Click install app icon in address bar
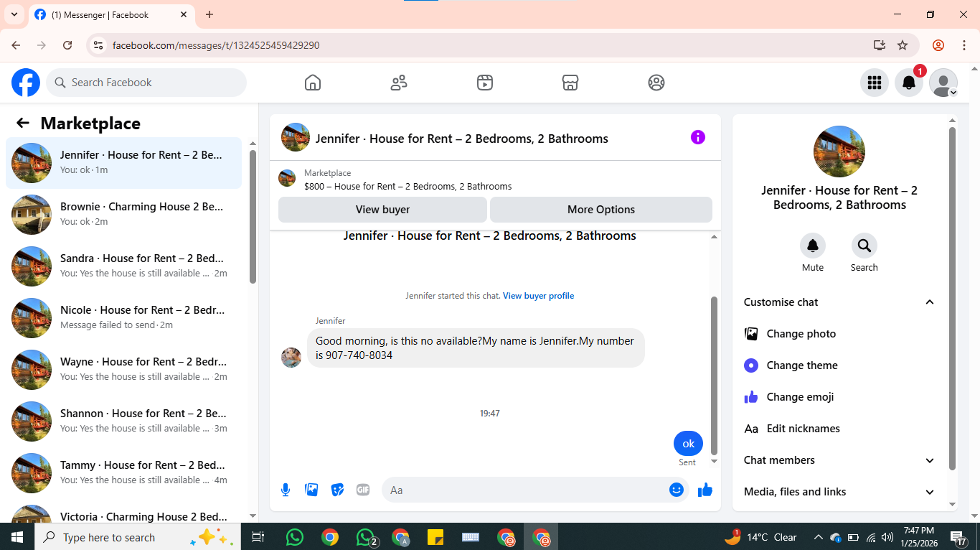Screen dimensions: 980x550 click(880, 45)
